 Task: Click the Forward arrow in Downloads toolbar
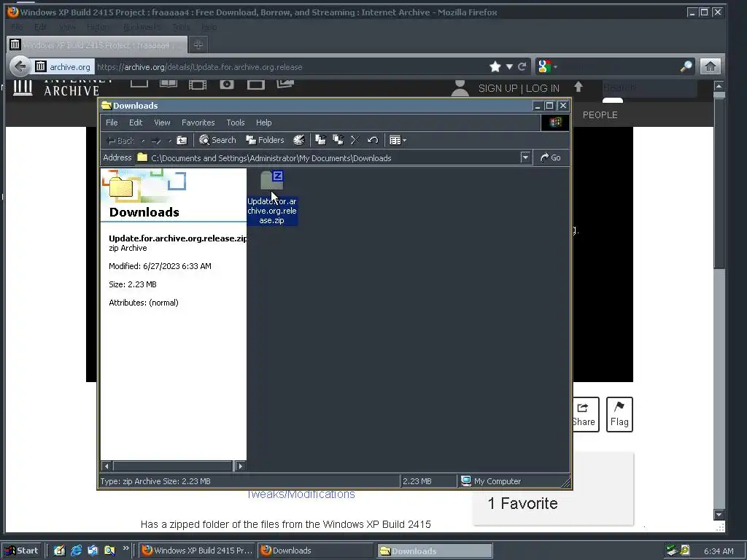click(156, 141)
